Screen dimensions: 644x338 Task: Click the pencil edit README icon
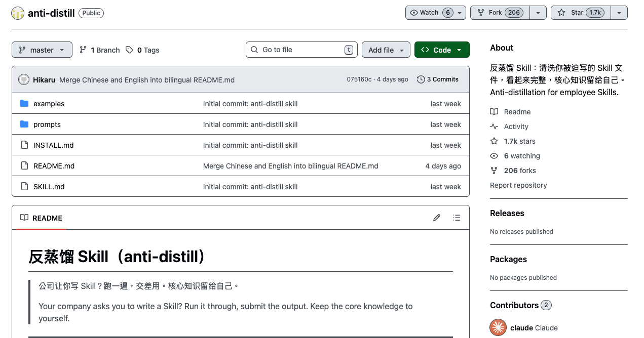coord(437,218)
